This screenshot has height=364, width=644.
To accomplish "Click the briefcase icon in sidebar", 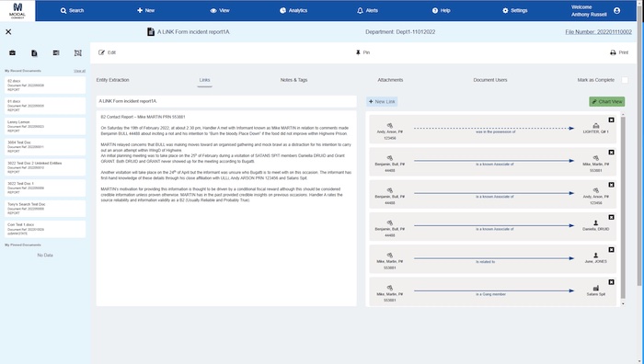I will click(12, 53).
